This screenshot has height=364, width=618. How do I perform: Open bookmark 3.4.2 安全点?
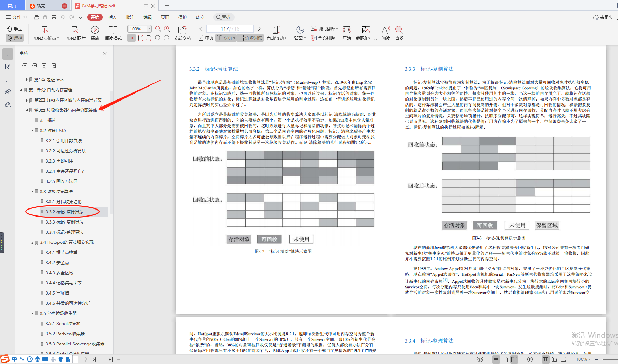57,262
